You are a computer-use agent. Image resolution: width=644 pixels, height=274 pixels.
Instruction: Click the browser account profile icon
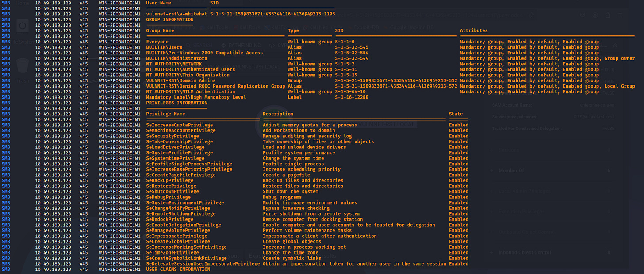596,15
